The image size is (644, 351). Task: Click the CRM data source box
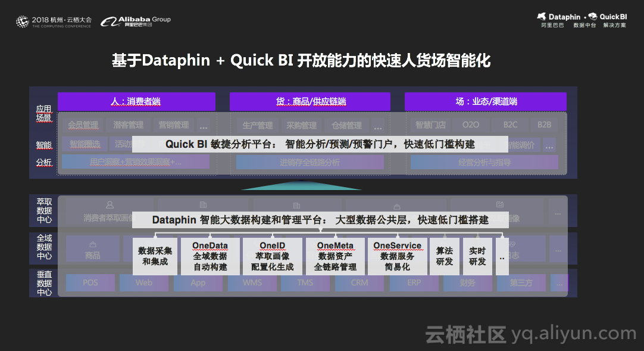(x=359, y=283)
